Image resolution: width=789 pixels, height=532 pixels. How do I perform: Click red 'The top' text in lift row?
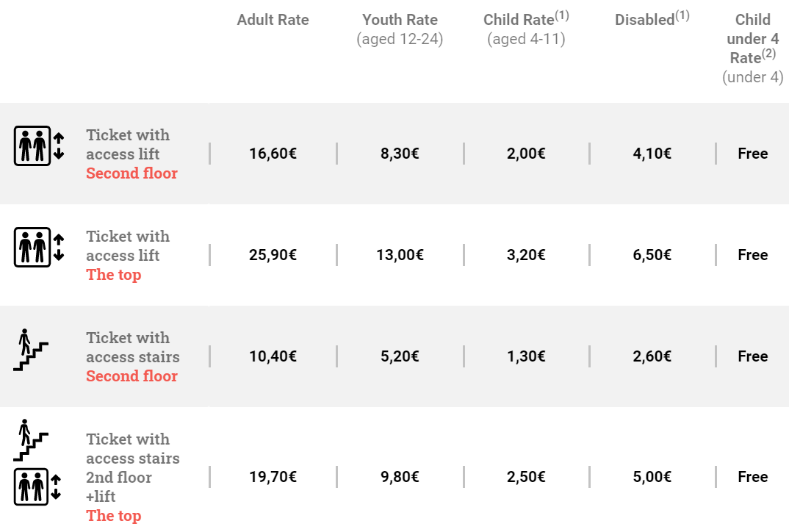(113, 275)
